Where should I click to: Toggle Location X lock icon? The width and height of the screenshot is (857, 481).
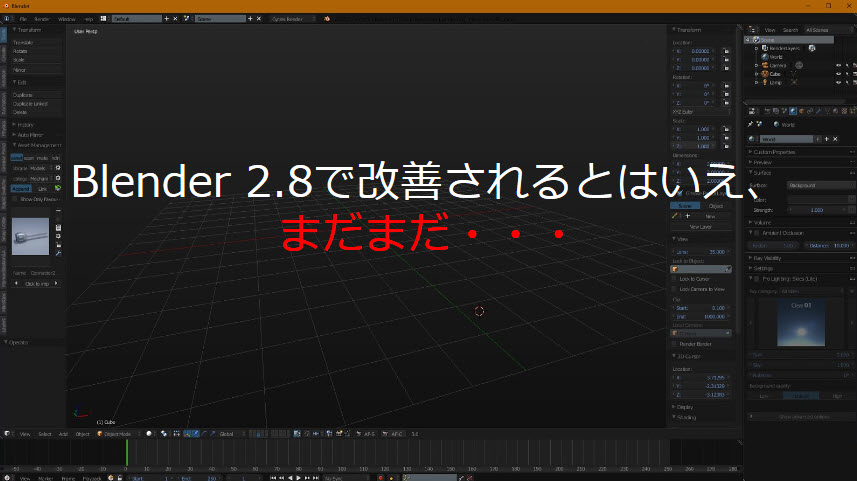(x=726, y=51)
